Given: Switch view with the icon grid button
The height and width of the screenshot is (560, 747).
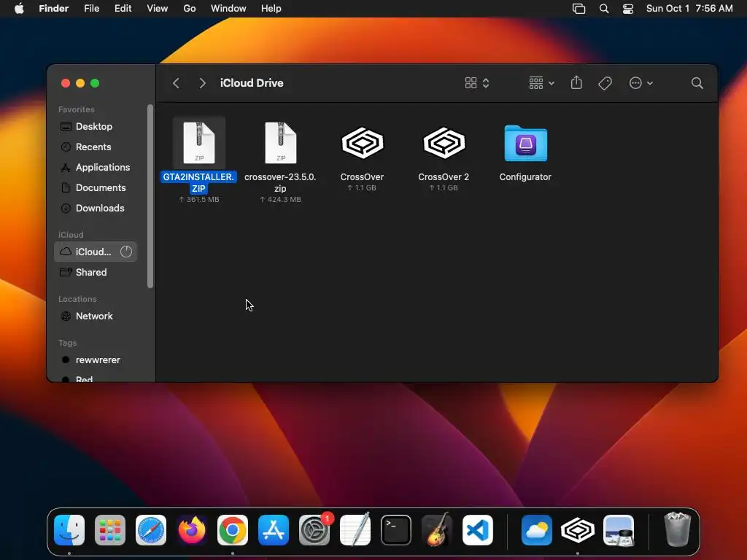Looking at the screenshot, I should [x=477, y=83].
